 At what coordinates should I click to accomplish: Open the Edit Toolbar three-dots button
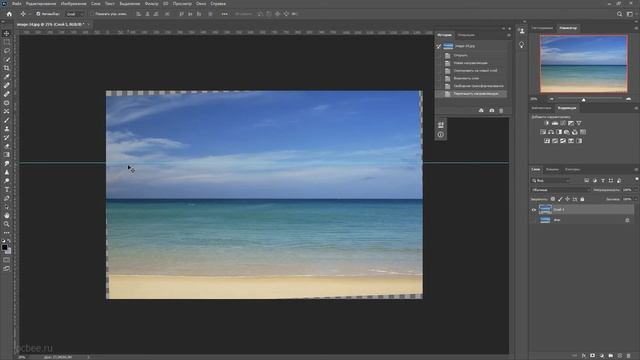click(7, 233)
